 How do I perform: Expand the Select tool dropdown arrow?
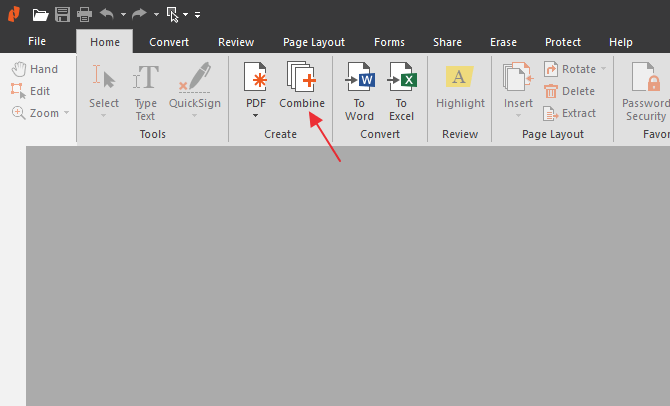(x=103, y=115)
